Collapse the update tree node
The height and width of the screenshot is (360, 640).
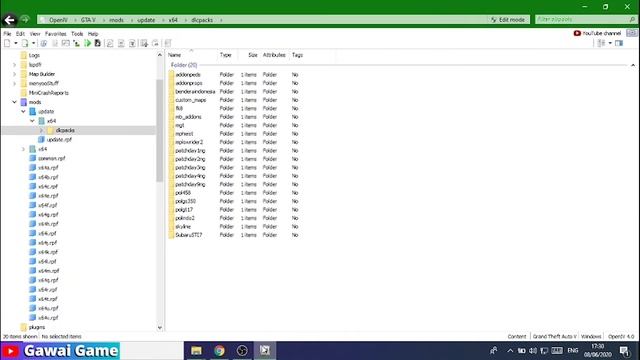pyautogui.click(x=24, y=111)
